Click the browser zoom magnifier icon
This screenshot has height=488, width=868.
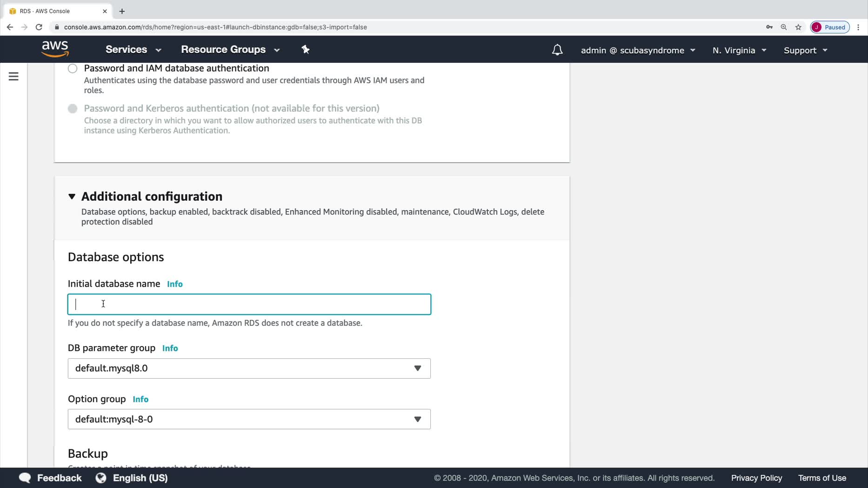click(784, 27)
